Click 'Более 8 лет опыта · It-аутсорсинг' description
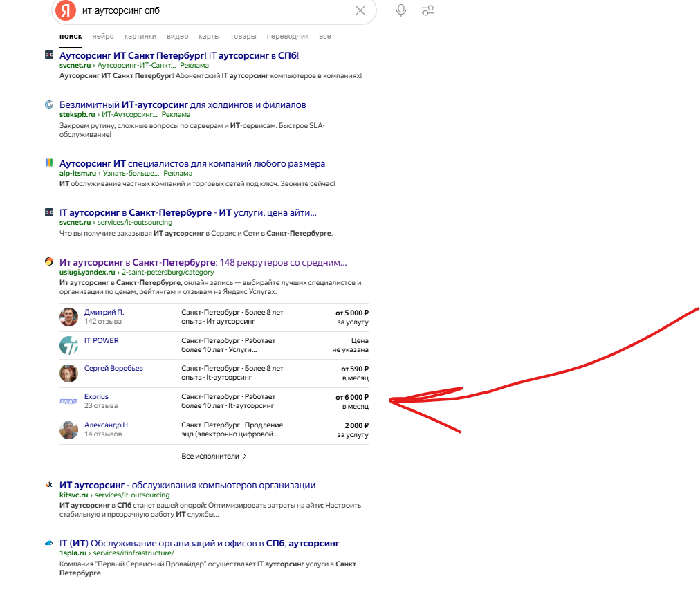The width and height of the screenshot is (700, 590). point(232,373)
